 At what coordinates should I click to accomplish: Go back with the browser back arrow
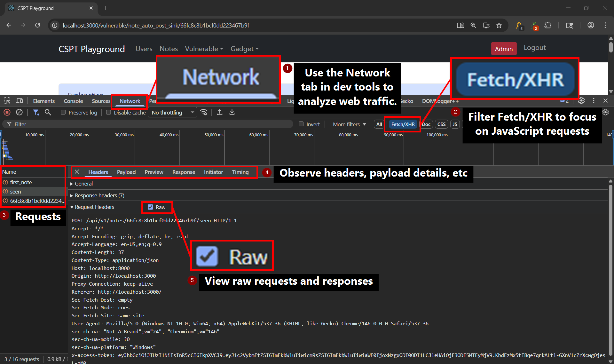(9, 25)
